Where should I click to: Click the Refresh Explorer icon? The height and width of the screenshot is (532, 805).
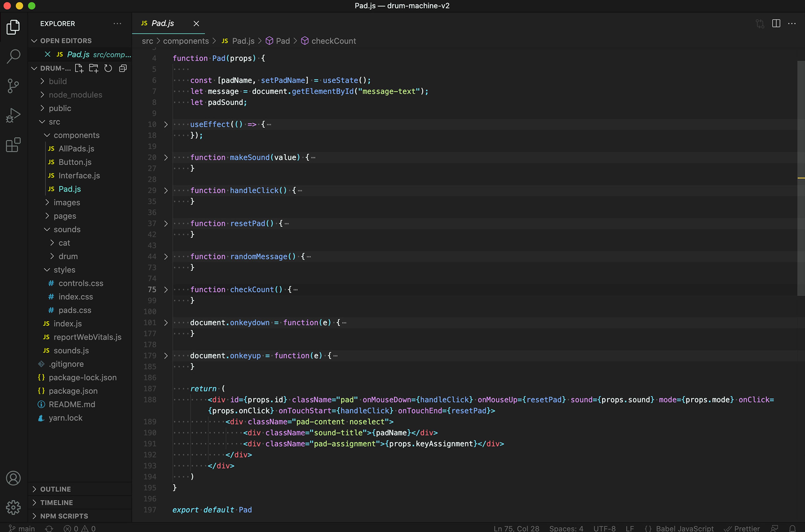pos(108,68)
